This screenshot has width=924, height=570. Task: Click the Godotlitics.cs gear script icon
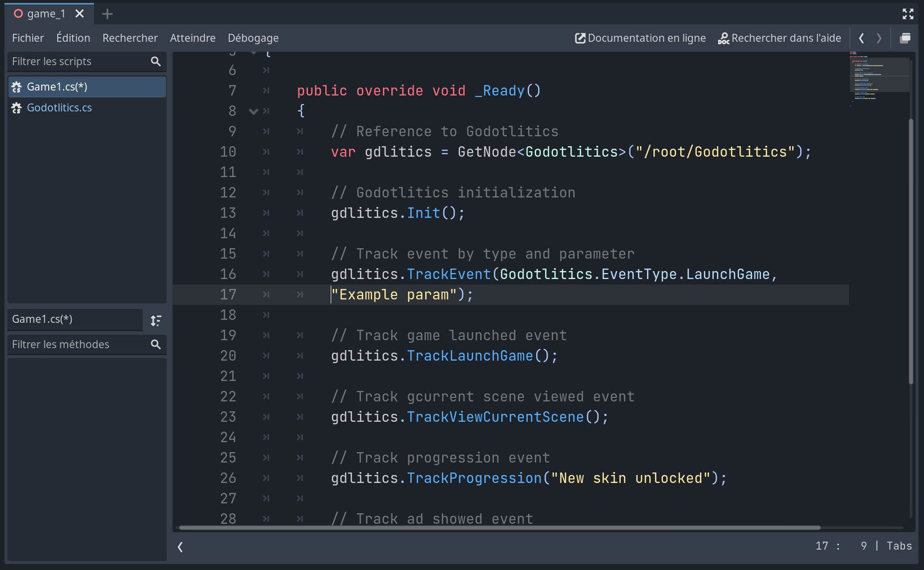pyautogui.click(x=17, y=108)
